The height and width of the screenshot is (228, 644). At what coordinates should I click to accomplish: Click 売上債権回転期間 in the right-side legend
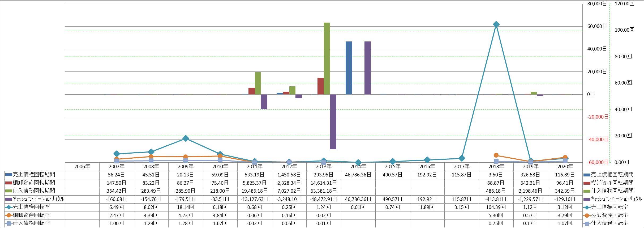coord(612,175)
